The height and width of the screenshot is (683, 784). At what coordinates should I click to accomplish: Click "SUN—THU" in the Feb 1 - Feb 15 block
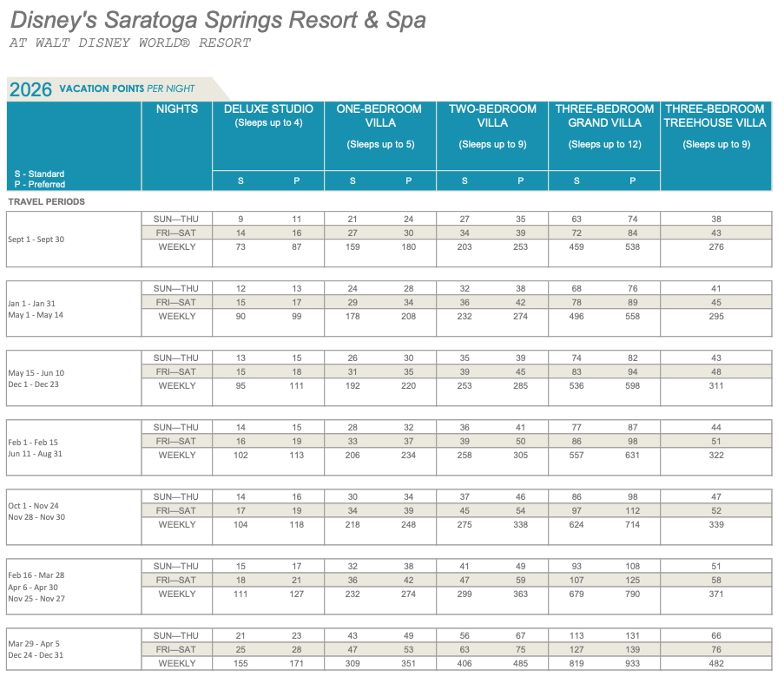coord(176,428)
